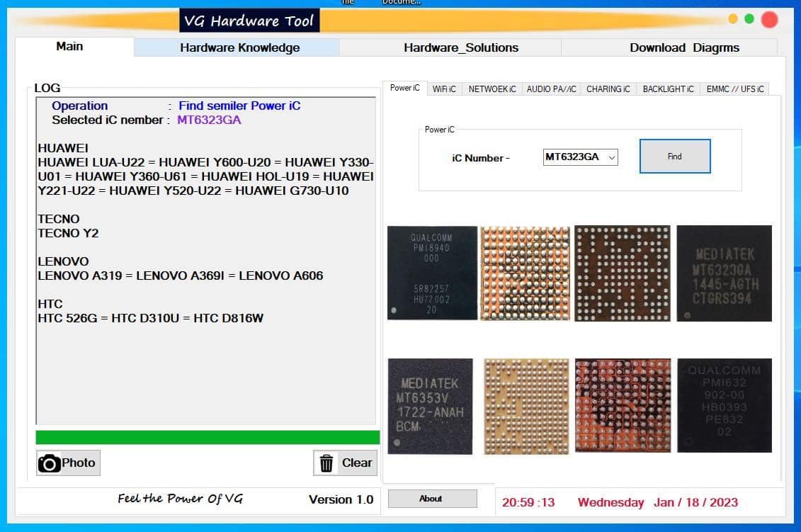Image resolution: width=801 pixels, height=532 pixels.
Task: Click the Photo camera button
Action: coord(68,463)
